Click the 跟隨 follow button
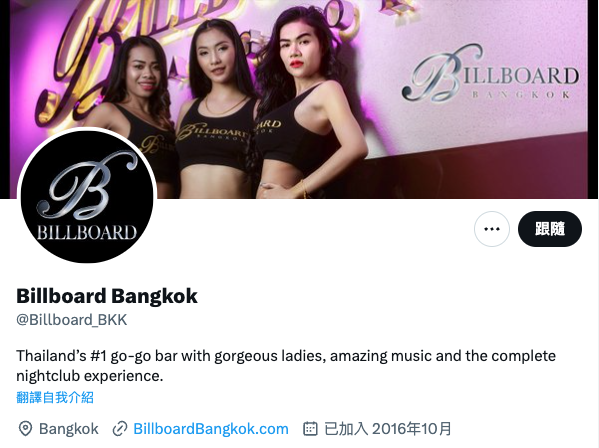The image size is (599, 448). coord(550,229)
